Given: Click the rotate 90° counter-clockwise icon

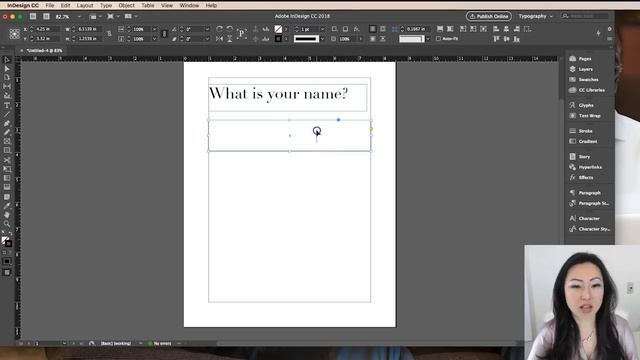Looking at the screenshot, I should [230, 29].
